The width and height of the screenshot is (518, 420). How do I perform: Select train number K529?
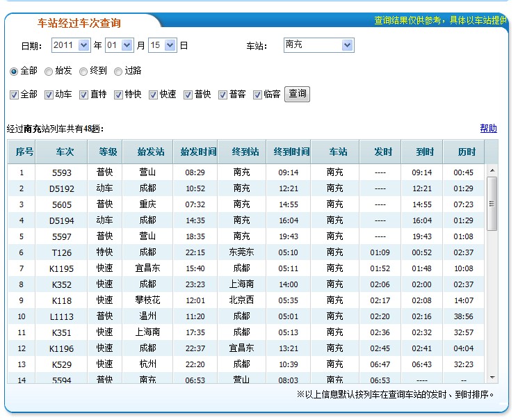click(x=62, y=364)
